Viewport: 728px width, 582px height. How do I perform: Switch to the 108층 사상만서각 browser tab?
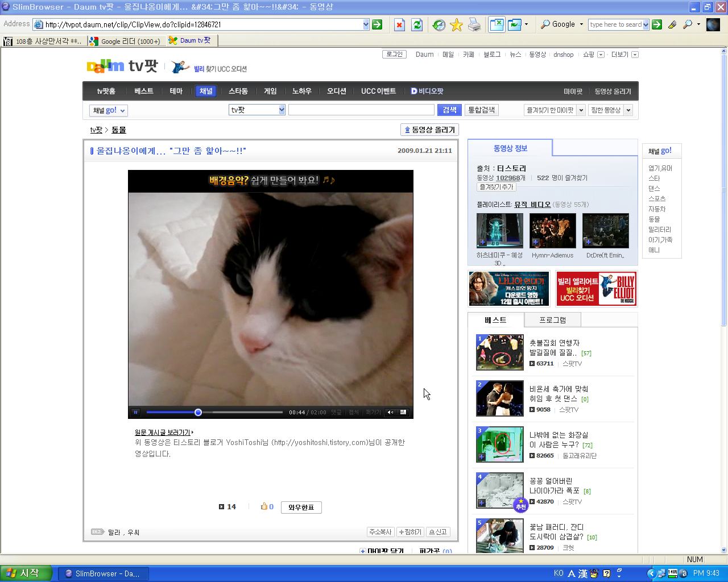[x=43, y=41]
